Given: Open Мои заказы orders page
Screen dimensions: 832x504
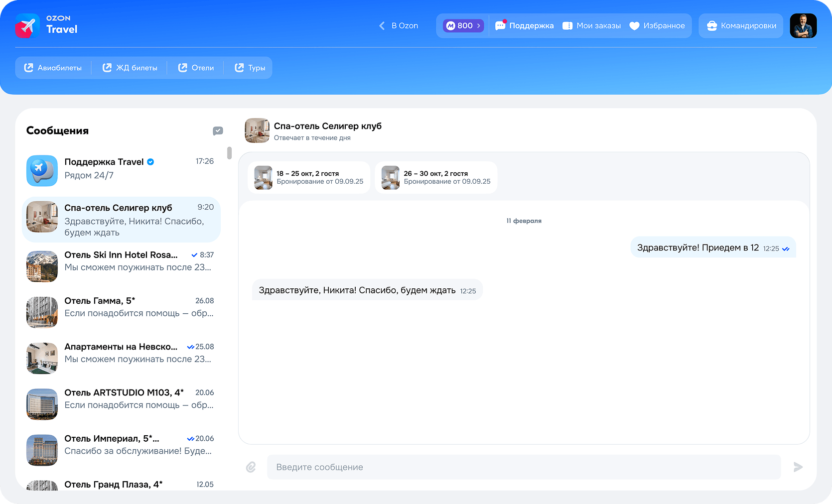Looking at the screenshot, I should coord(591,26).
